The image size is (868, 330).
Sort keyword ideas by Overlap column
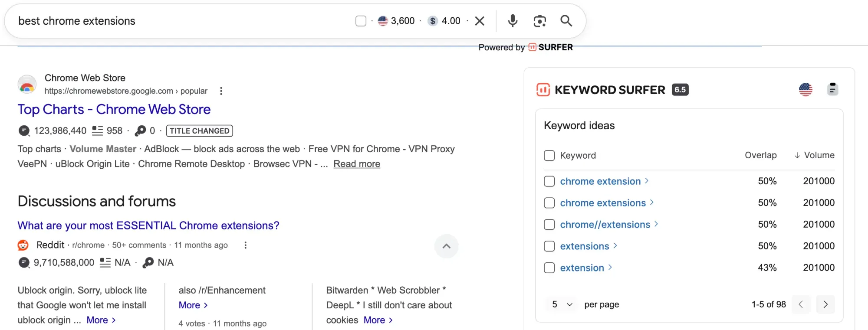(x=760, y=155)
